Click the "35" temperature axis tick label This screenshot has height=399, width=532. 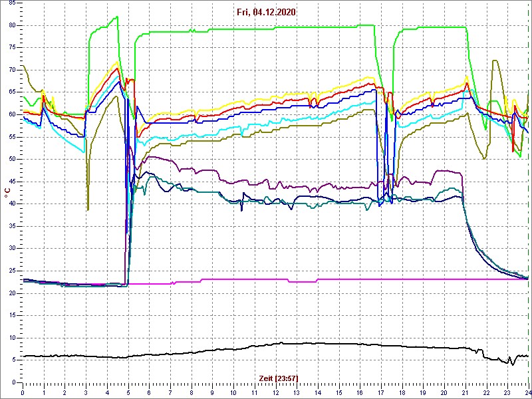[x=11, y=226]
